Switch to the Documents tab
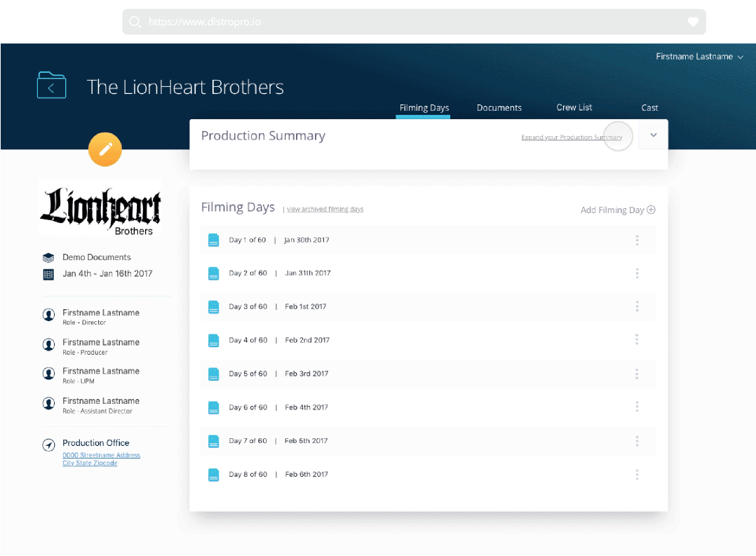 [499, 108]
